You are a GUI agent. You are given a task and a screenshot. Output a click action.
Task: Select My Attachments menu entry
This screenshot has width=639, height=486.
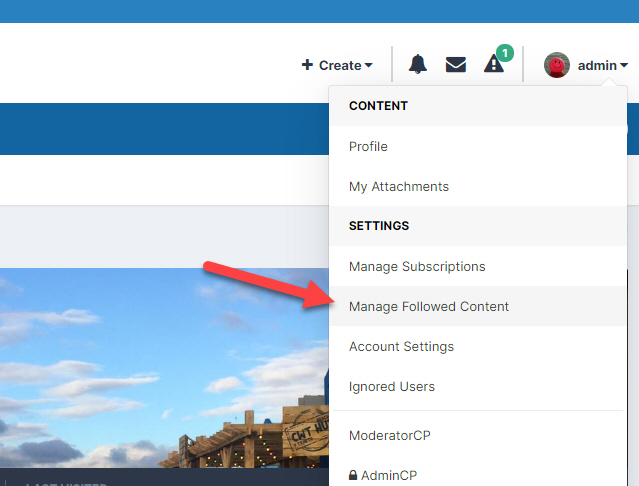pyautogui.click(x=478, y=186)
